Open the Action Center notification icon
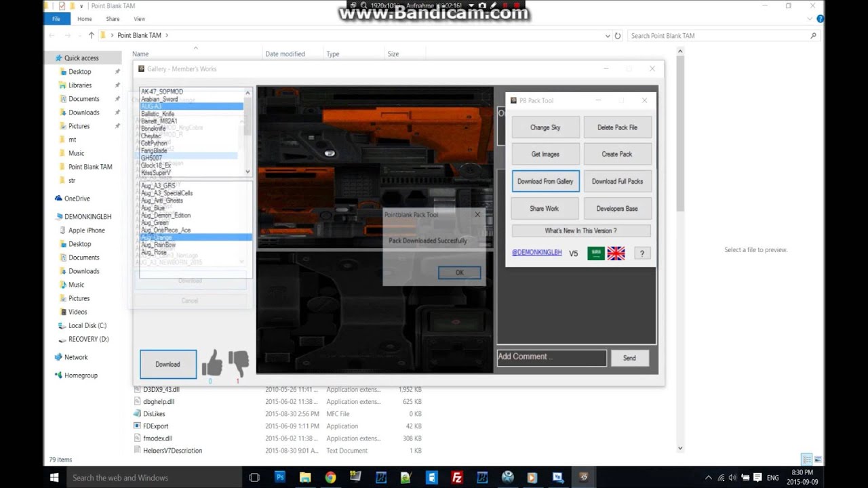This screenshot has width=868, height=488. (x=757, y=477)
